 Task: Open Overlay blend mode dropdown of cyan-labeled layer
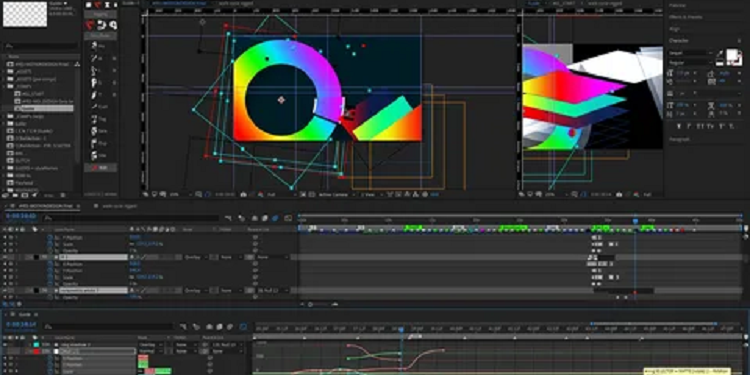(151, 344)
